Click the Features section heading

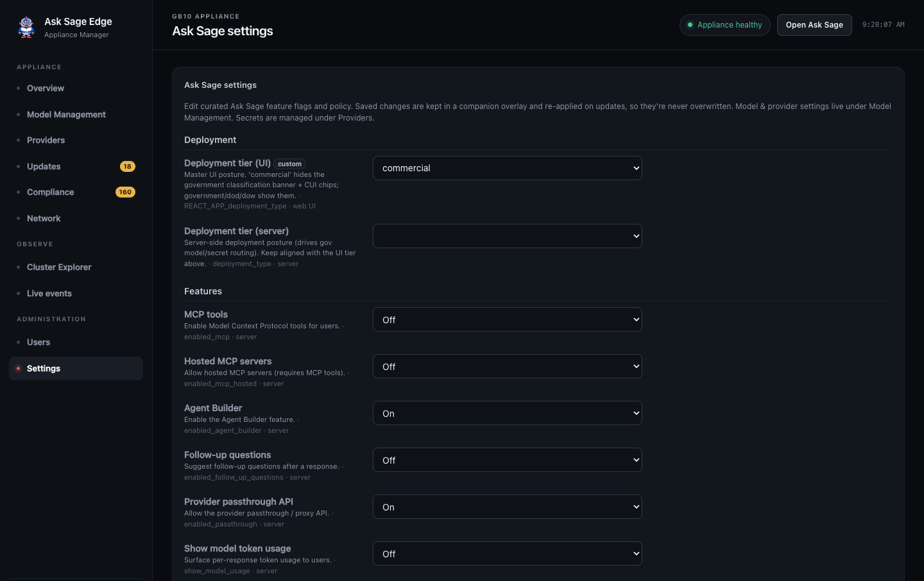coord(203,291)
